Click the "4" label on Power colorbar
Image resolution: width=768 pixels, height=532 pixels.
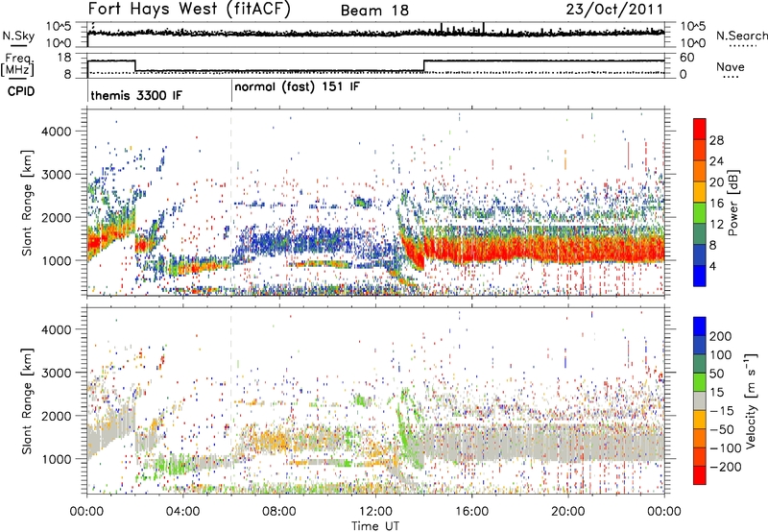point(712,266)
